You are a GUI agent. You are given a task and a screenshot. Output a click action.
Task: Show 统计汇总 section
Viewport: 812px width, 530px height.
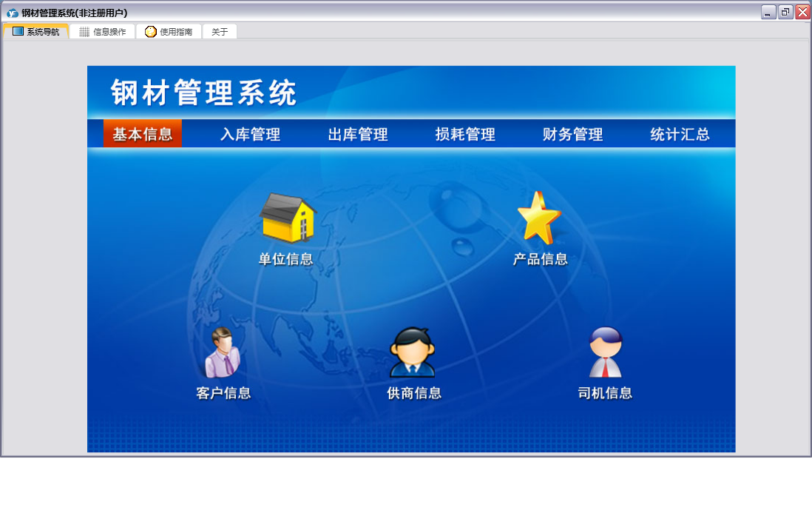pyautogui.click(x=680, y=134)
